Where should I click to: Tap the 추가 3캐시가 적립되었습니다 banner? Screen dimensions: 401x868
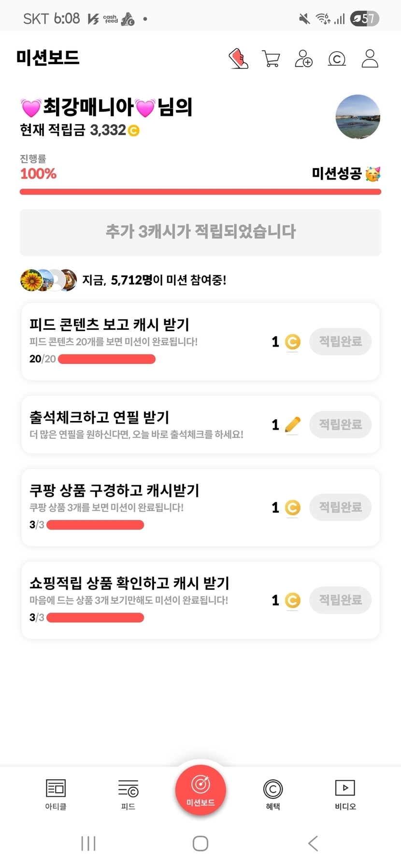200,232
